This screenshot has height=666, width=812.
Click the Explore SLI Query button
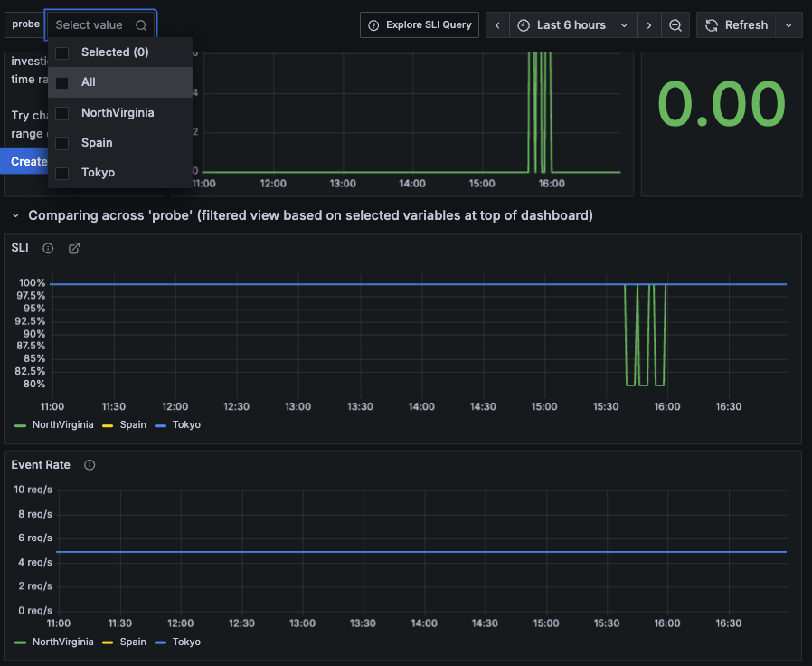[419, 24]
